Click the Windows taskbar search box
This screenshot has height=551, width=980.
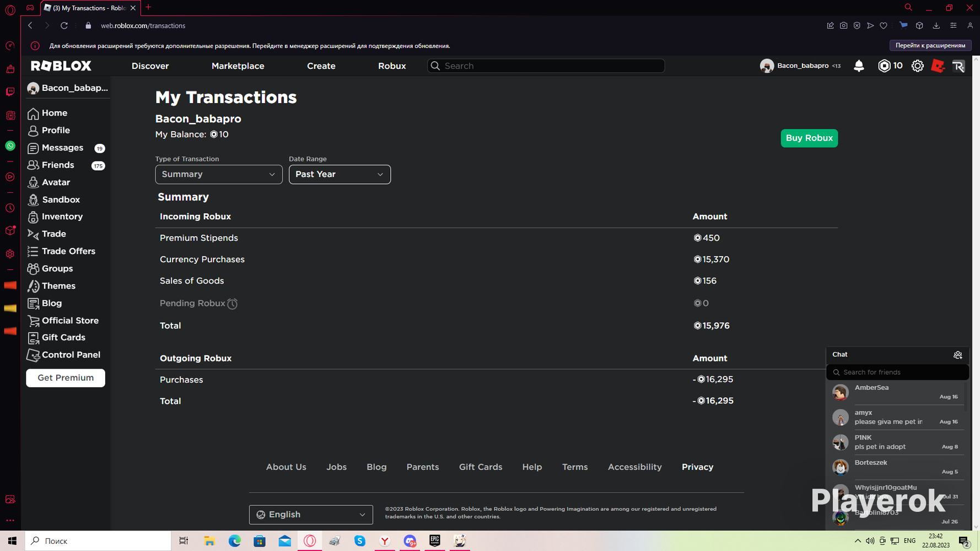coord(98,541)
